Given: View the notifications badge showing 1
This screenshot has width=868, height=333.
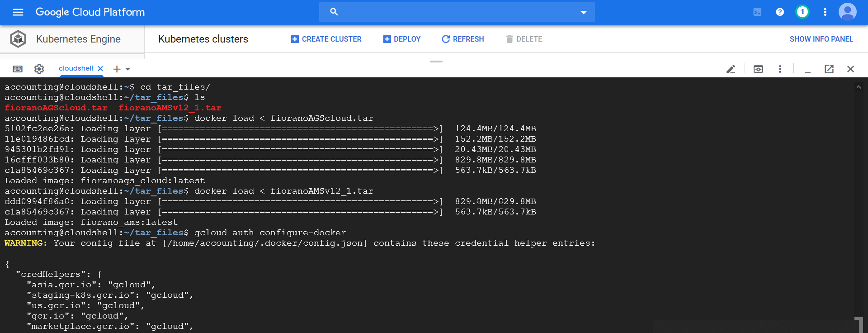Looking at the screenshot, I should pyautogui.click(x=802, y=12).
